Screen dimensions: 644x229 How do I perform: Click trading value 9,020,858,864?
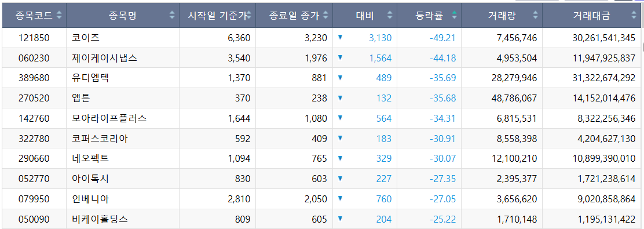606,199
